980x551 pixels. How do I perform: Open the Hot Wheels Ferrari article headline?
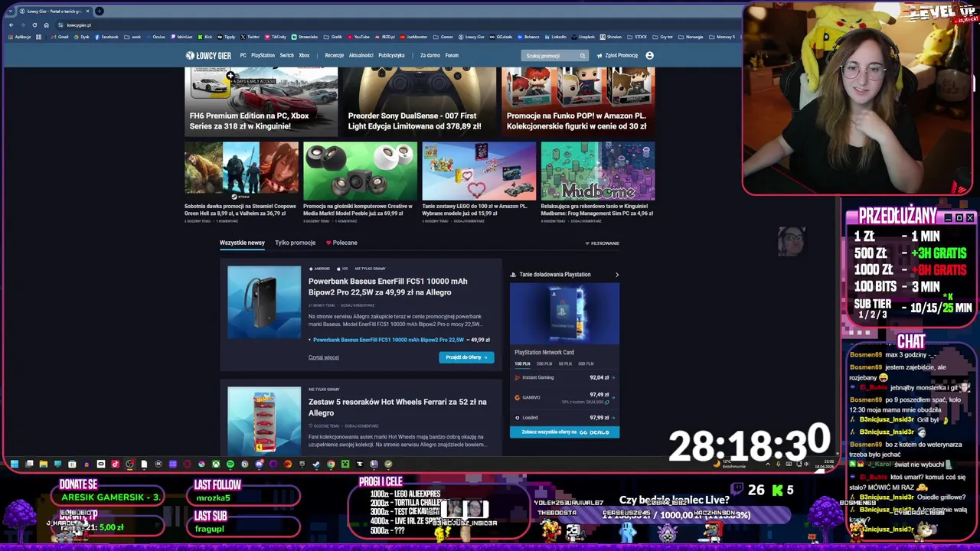point(397,407)
